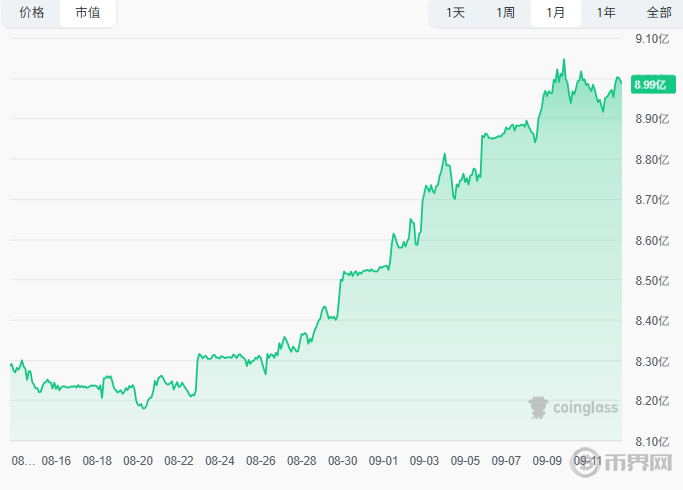Select the 市值 tab
This screenshot has width=683, height=490.
[87, 13]
